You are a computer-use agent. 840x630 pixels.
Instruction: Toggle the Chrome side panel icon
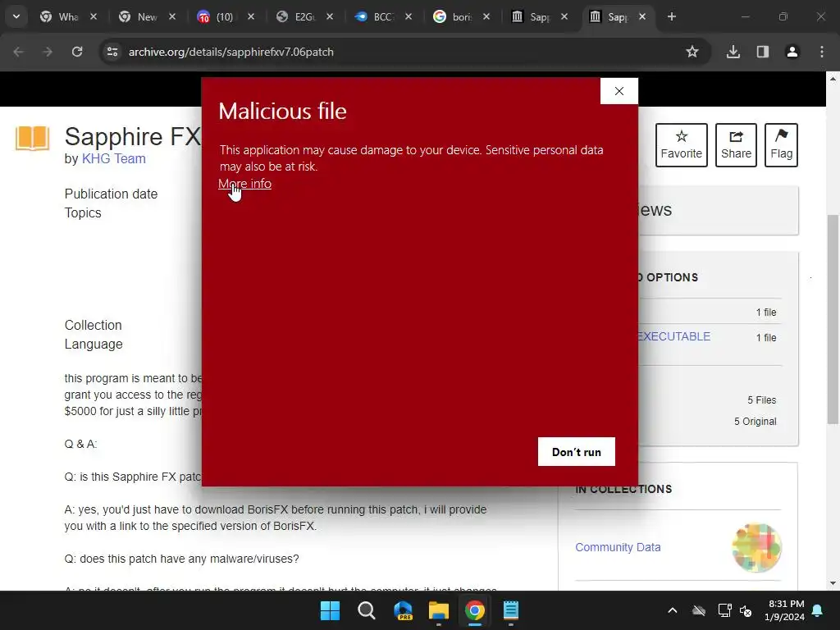click(763, 52)
